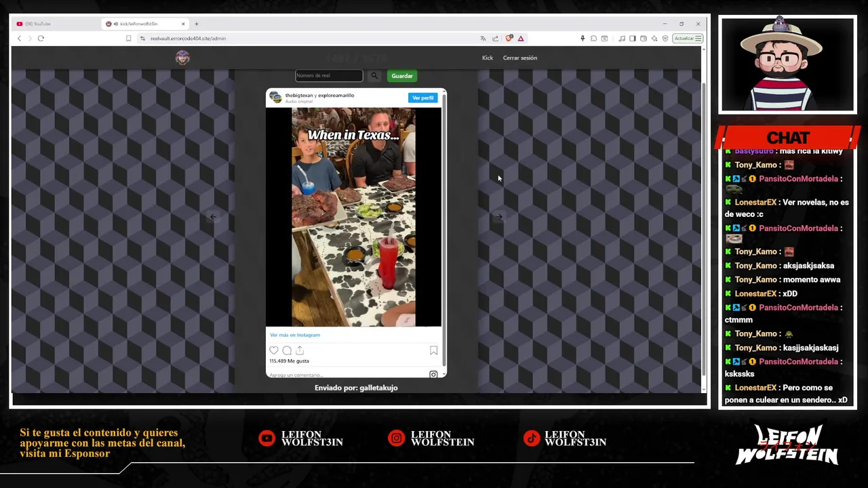Open the pinned extension pin icon
868x488 pixels.
pyautogui.click(x=582, y=38)
